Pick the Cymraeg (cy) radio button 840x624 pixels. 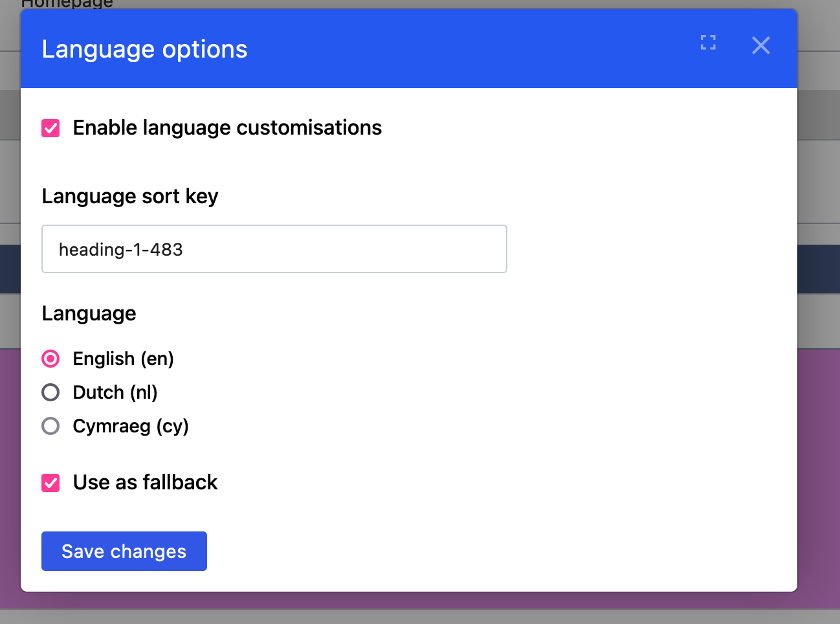click(x=50, y=426)
